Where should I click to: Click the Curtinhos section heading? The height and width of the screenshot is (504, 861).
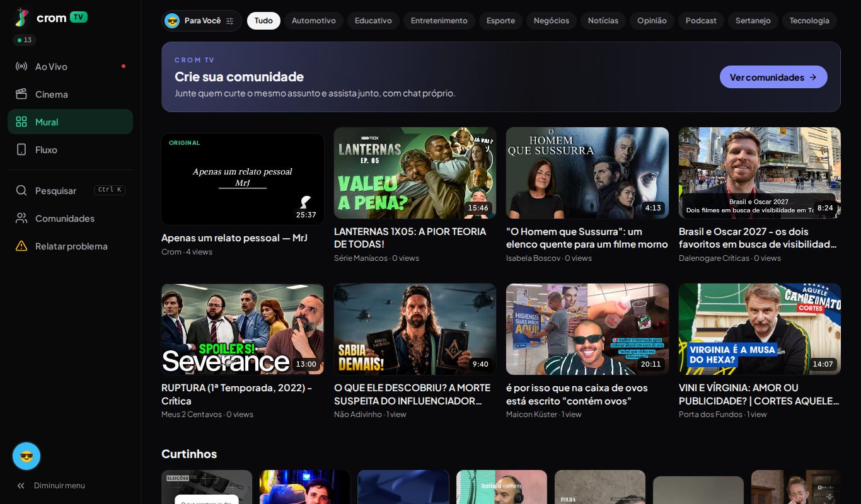189,454
